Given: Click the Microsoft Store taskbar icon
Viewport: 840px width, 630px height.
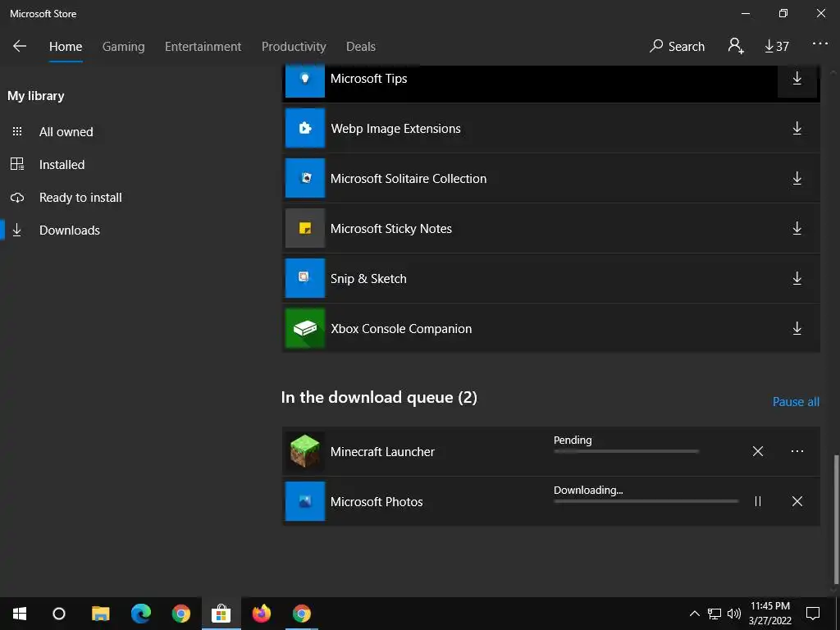Looking at the screenshot, I should [221, 614].
